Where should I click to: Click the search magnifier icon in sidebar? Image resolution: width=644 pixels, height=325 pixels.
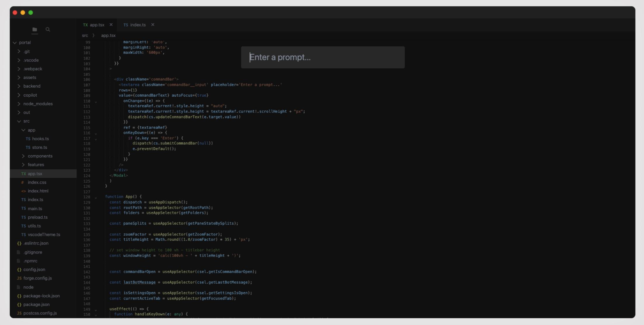[x=48, y=29]
